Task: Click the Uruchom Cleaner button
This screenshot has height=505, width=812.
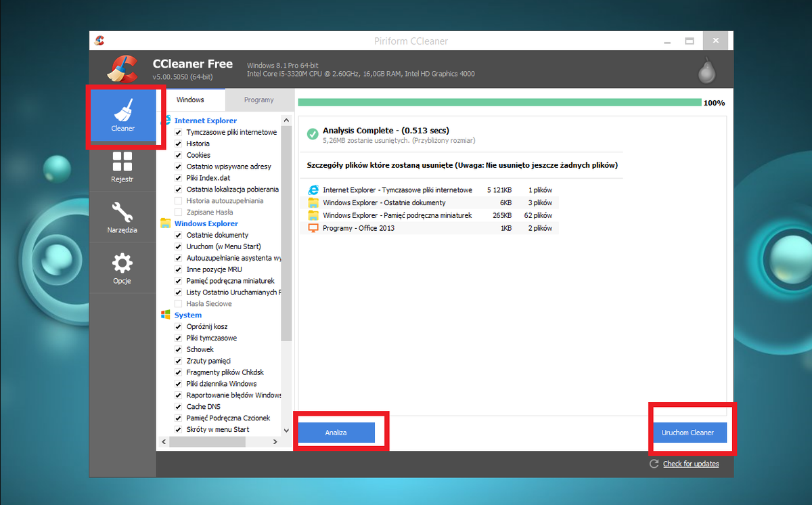Action: point(687,433)
